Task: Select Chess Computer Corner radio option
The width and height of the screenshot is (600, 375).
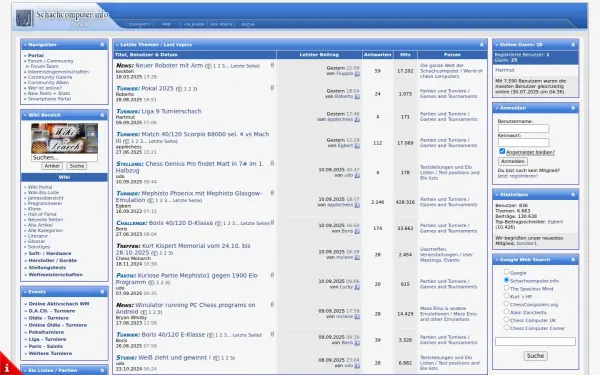Action: (x=506, y=328)
